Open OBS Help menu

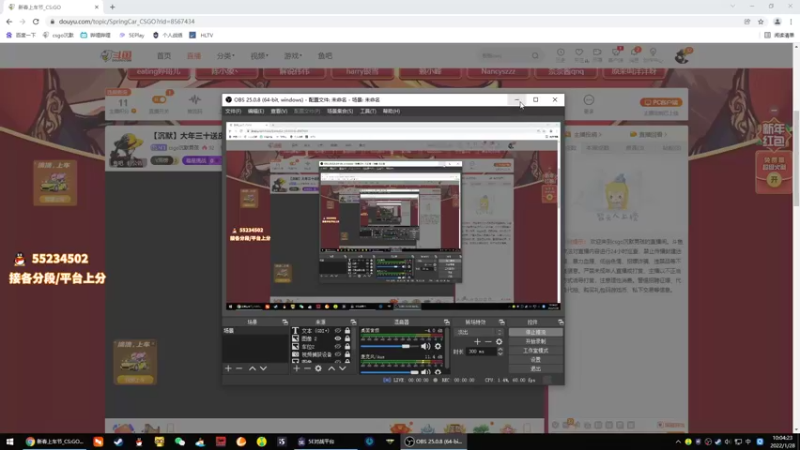tap(391, 111)
